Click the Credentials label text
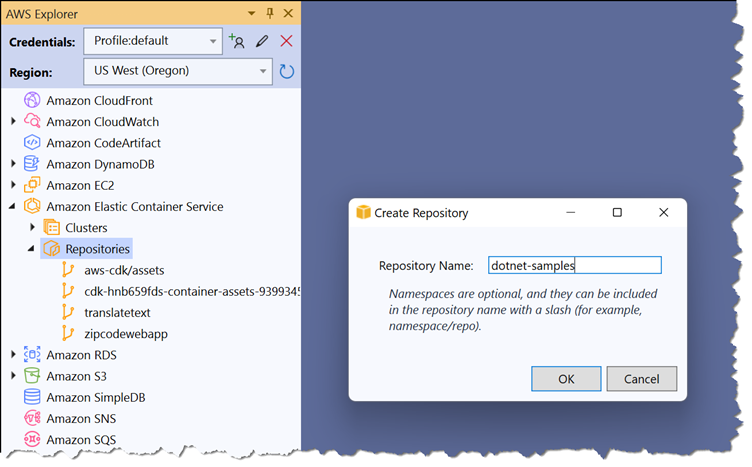 tap(42, 42)
